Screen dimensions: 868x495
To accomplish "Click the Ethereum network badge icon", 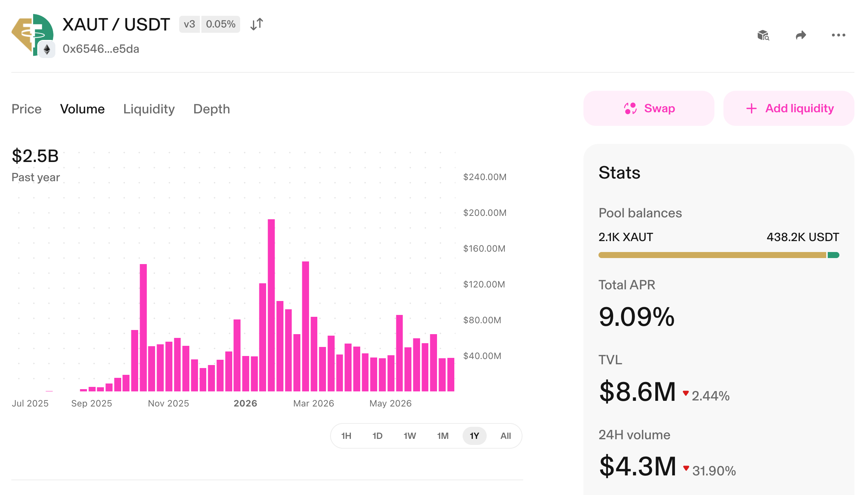I will click(x=47, y=49).
